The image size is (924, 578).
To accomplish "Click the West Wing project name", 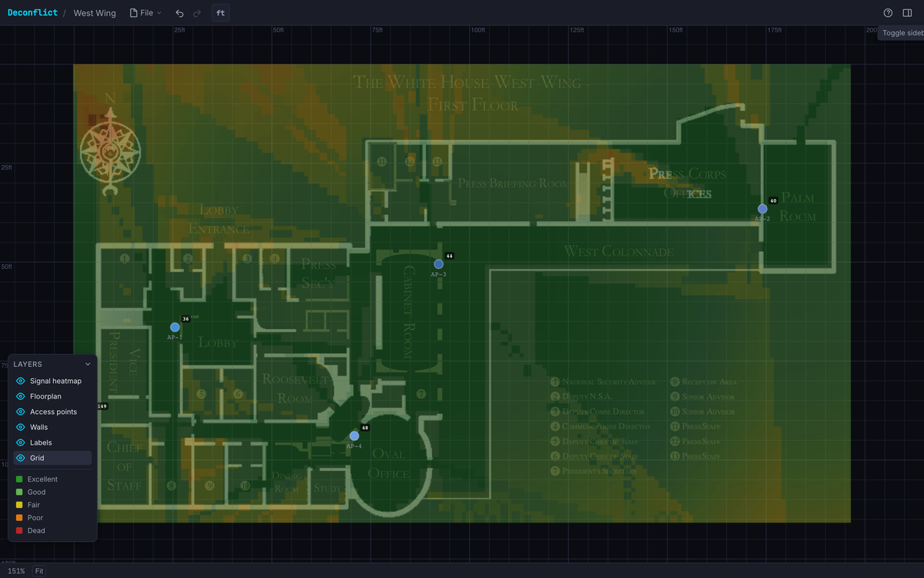I will click(x=95, y=13).
